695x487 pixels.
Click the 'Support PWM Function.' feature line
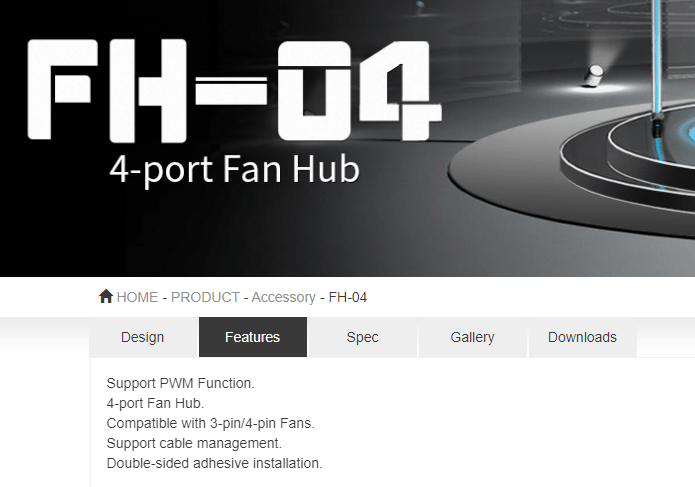point(180,383)
